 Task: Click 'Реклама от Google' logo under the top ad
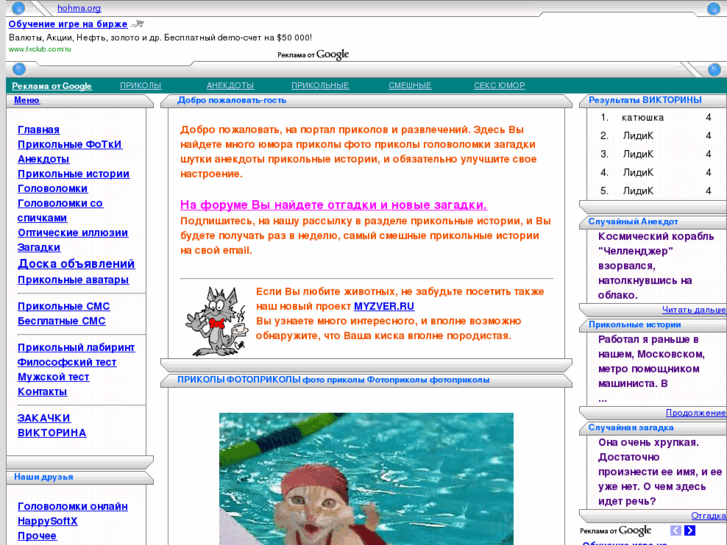coord(313,55)
